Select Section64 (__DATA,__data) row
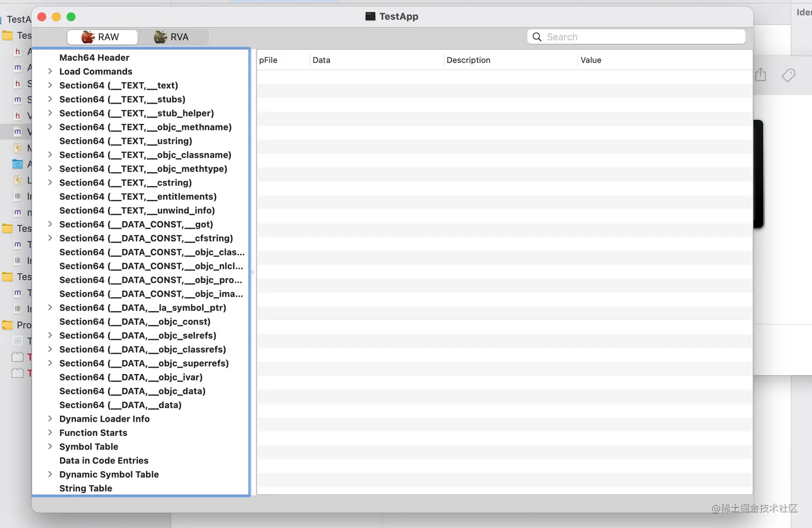The height and width of the screenshot is (528, 812). pyautogui.click(x=141, y=405)
